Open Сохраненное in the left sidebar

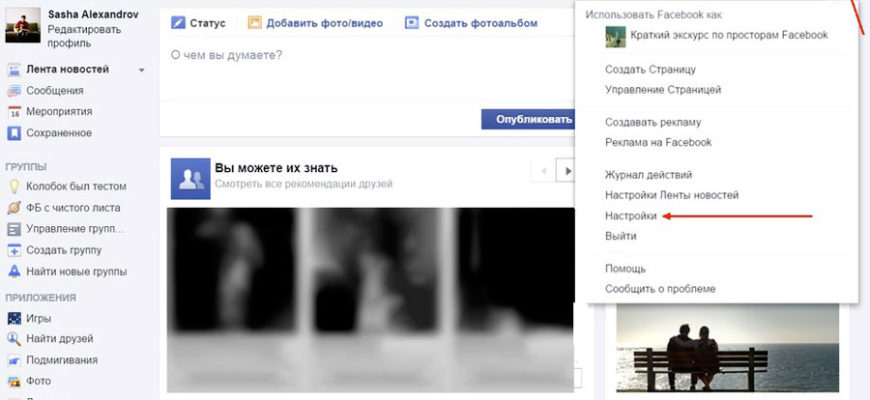pyautogui.click(x=59, y=133)
